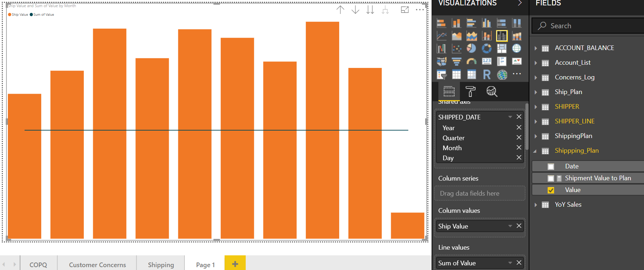Viewport: 644px width, 270px height.
Task: Expand the ACCOUNT_BALANCE table
Action: click(x=536, y=48)
